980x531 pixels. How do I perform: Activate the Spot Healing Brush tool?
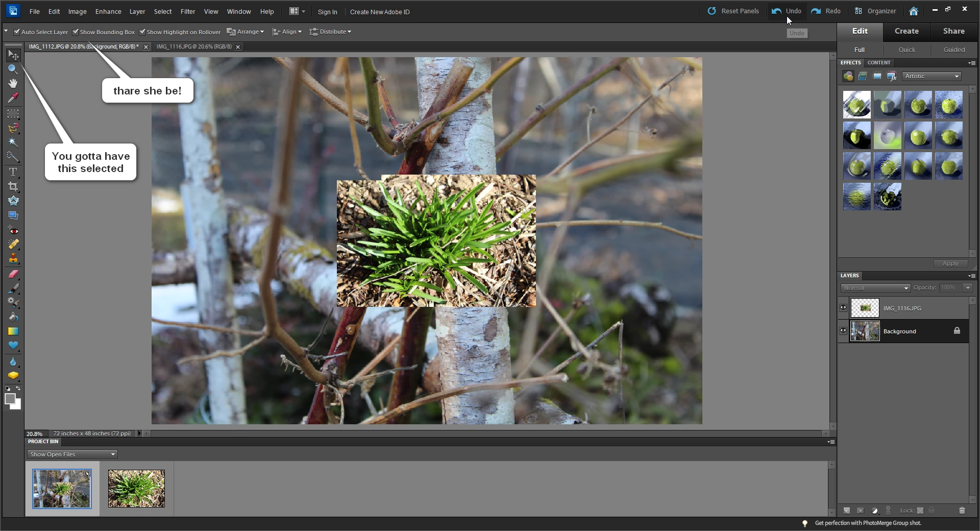coord(13,245)
